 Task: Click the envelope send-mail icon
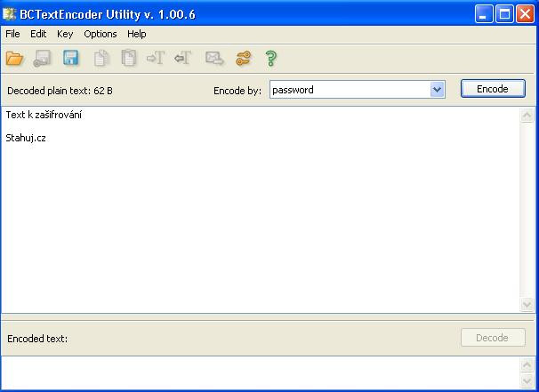214,58
